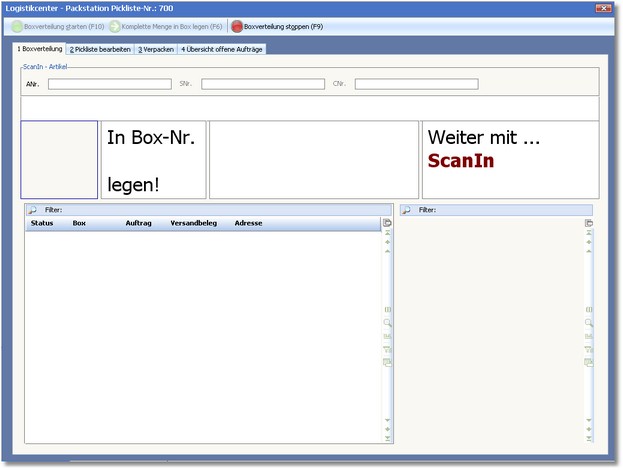Jump to first record in left grid
623x470 pixels.
click(387, 234)
